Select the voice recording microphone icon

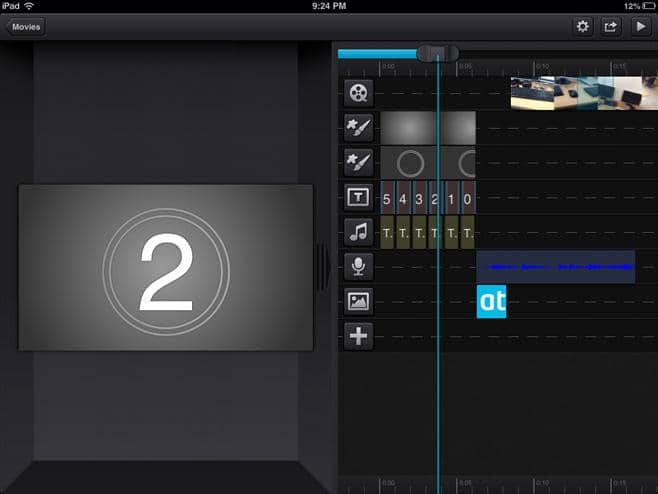[358, 267]
